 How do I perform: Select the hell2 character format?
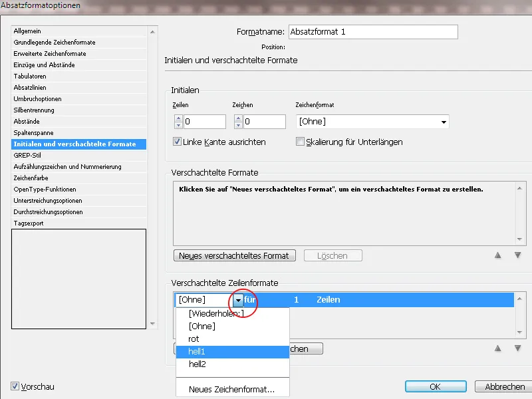pos(232,364)
